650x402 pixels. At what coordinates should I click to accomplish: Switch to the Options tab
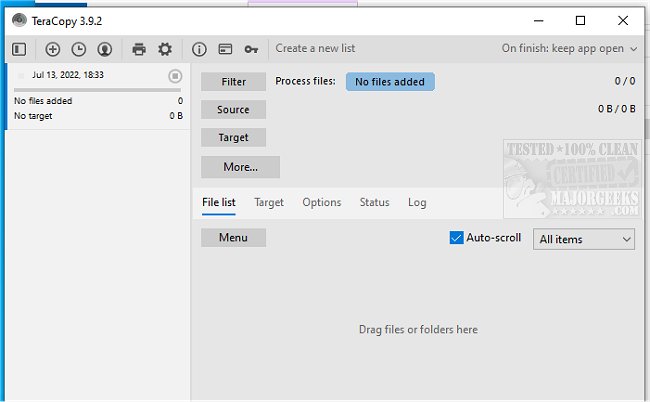pyautogui.click(x=321, y=202)
